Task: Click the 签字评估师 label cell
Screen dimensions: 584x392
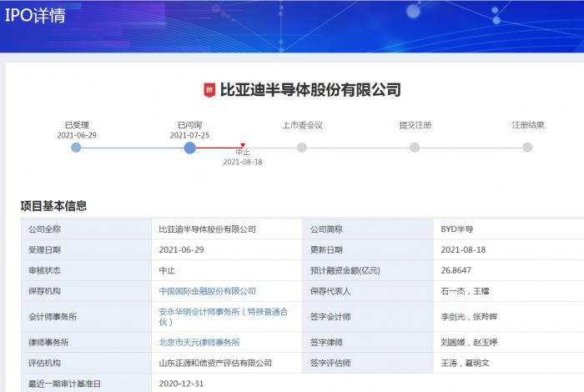Action: [x=368, y=363]
